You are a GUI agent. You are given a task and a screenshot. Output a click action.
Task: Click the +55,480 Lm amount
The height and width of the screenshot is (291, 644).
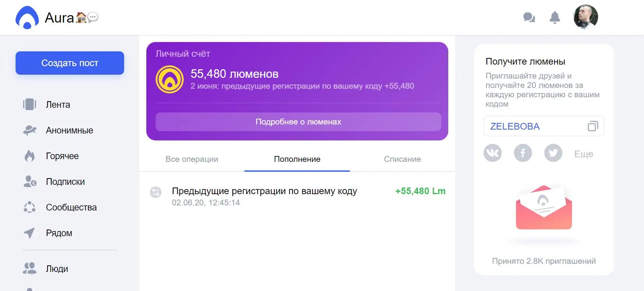[420, 191]
